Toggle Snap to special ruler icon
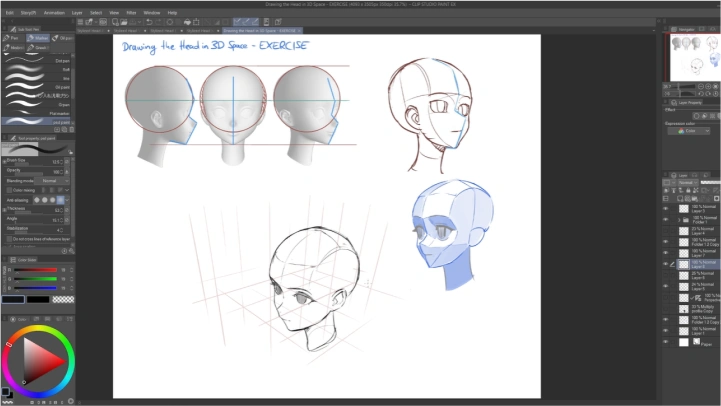Viewport: 721px width, 406px height. pyautogui.click(x=246, y=22)
